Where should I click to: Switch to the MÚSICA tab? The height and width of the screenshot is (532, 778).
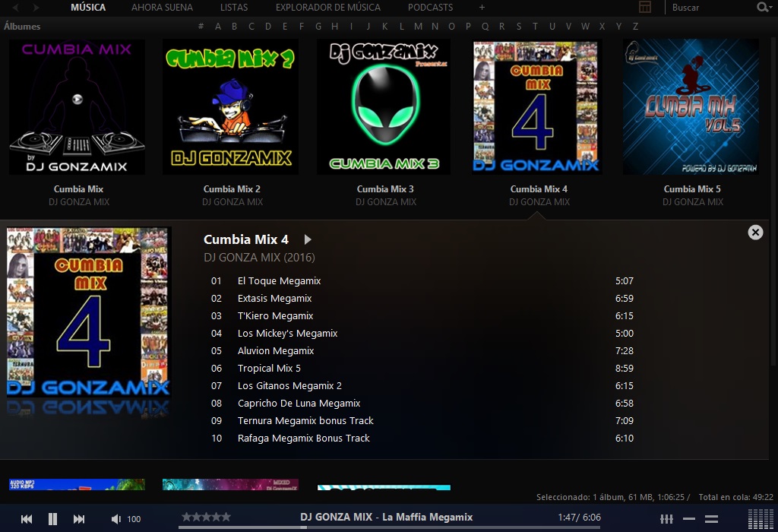tap(88, 8)
